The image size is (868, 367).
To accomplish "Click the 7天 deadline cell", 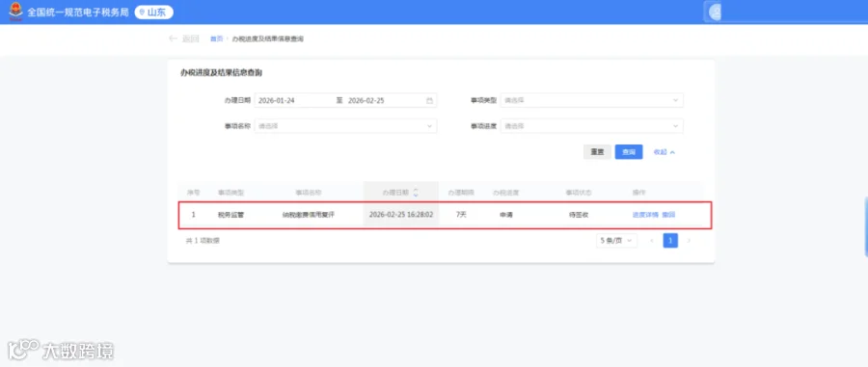I will coord(461,215).
